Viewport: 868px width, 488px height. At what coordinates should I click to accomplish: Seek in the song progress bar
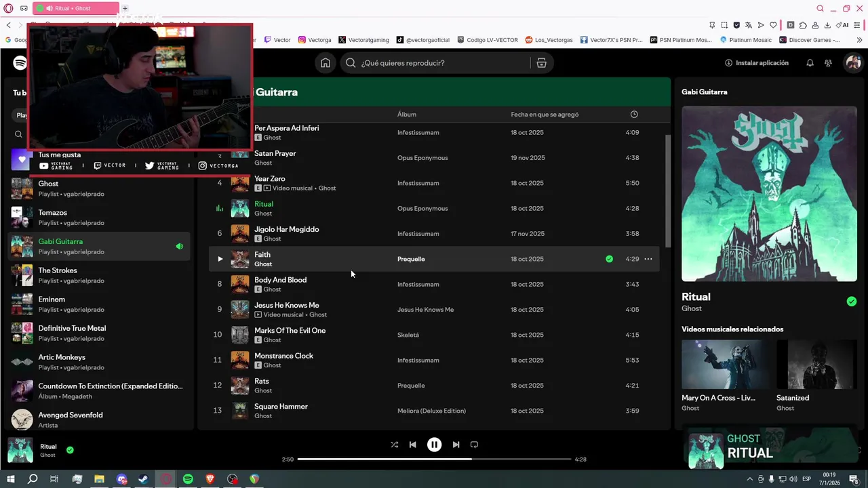pyautogui.click(x=434, y=459)
